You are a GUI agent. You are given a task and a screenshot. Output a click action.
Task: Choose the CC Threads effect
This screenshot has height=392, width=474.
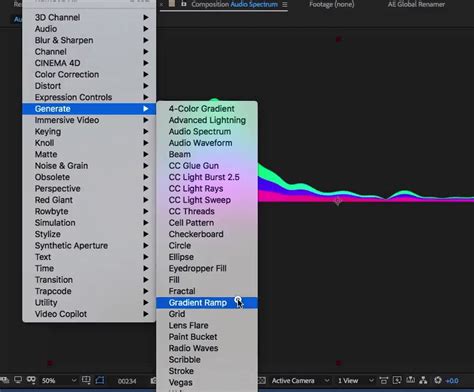207,211
